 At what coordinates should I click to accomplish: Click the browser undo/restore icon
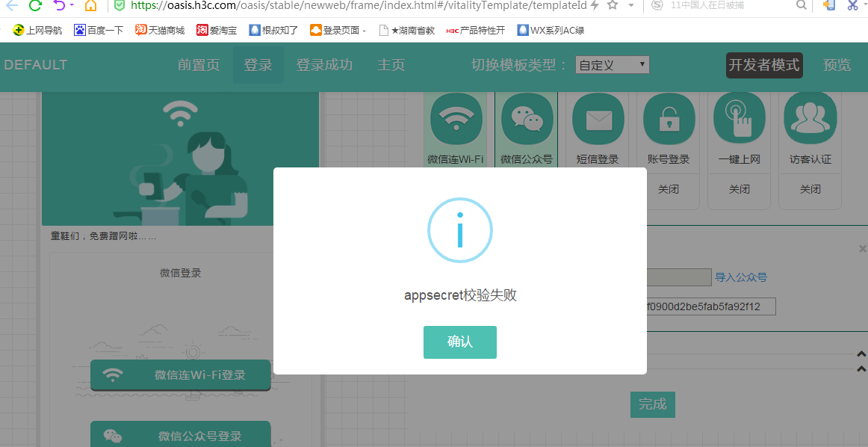click(x=59, y=5)
